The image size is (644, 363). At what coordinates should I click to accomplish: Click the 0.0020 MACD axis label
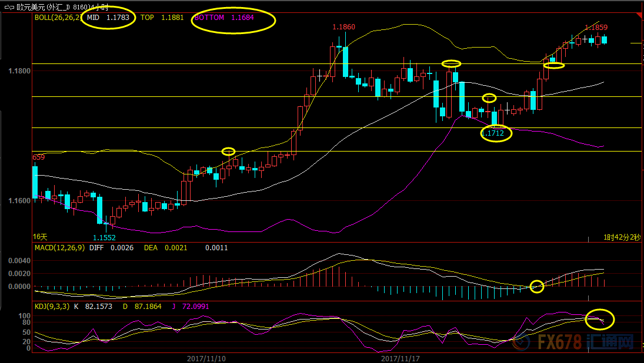[x=19, y=274]
